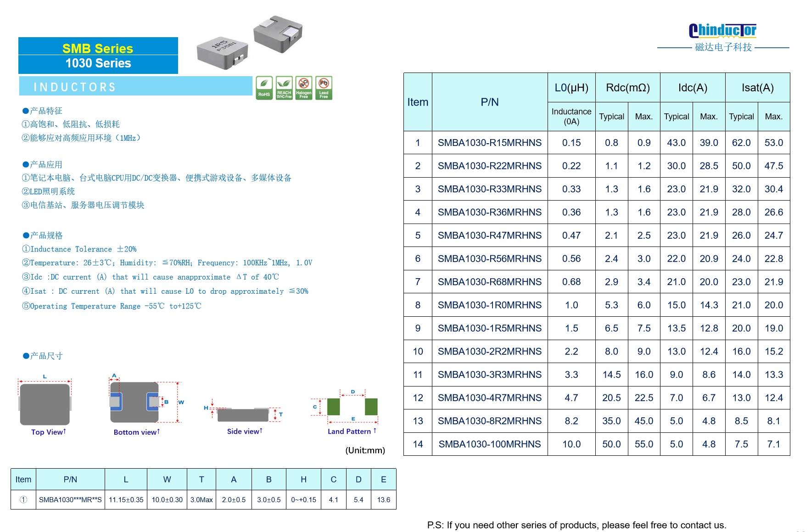This screenshot has height=532, width=811.
Task: Select part number SMBA1030-R47MRHNS
Action: coord(489,235)
